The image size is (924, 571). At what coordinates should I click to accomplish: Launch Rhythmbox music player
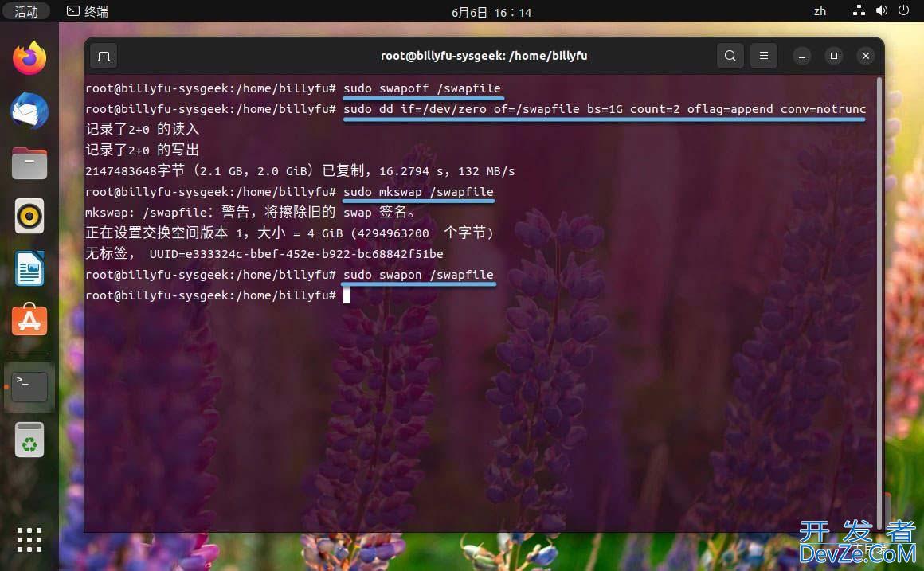29,216
